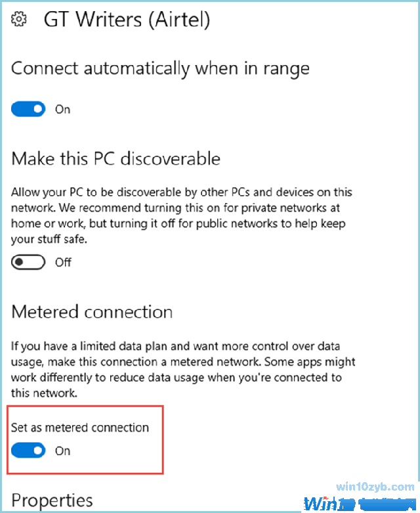The image size is (420, 513).
Task: Click the Off label beside the discoverable switch
Action: (x=63, y=263)
